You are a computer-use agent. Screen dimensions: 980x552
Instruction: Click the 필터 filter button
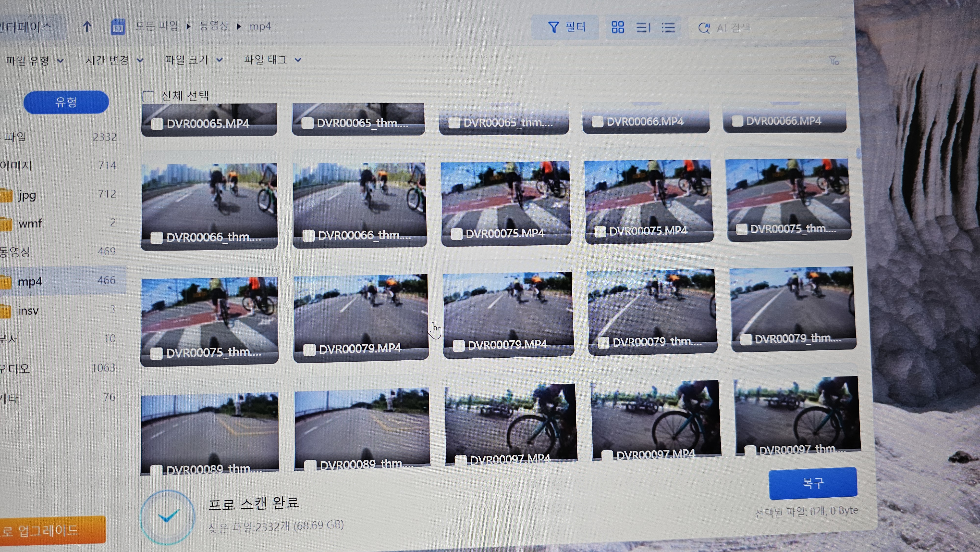pos(566,27)
